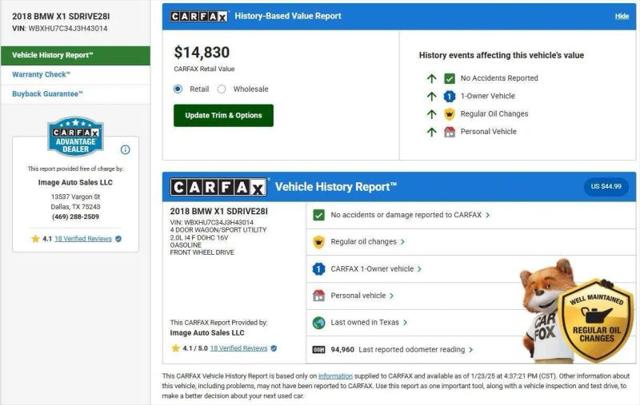Click the 2.0L I4 F DOHC 16V engine spec

click(x=199, y=238)
